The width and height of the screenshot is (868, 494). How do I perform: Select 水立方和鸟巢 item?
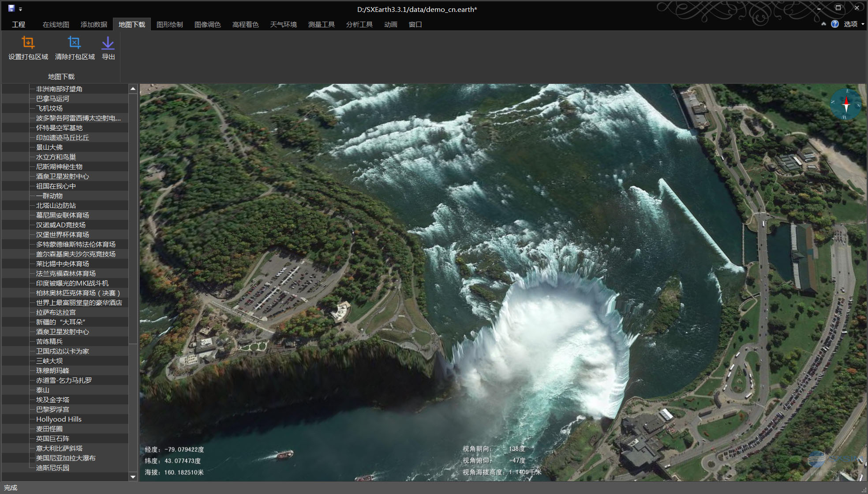56,157
